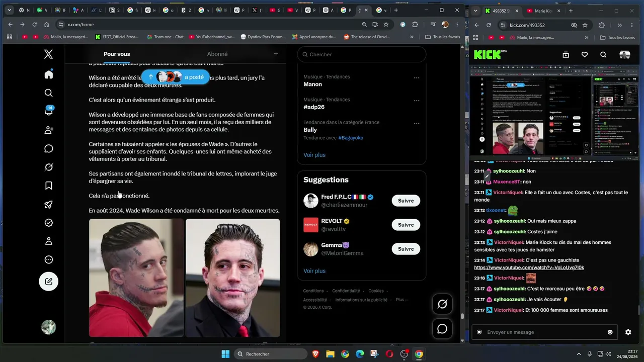Open Grok in the X left sidebar
Screen dimensions: 644x362
point(49,167)
